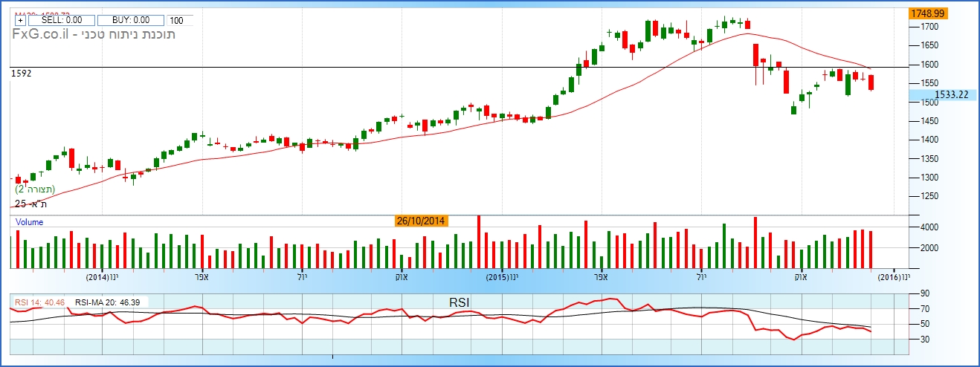Click the green (תצורה 2) label
Viewport: 980px width, 367px height.
(35, 189)
